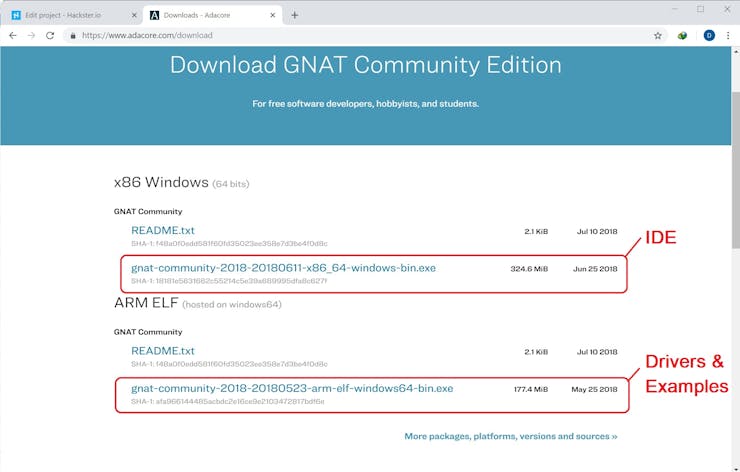Close the Edit project Hackster.io tab
Image resolution: width=740 pixels, height=472 pixels.
[x=134, y=15]
